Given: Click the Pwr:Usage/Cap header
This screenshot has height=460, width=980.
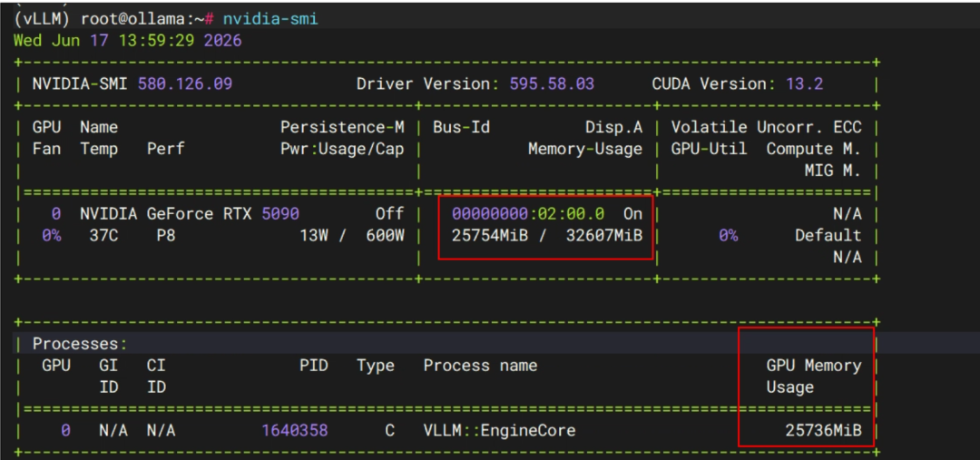Looking at the screenshot, I should click(342, 150).
